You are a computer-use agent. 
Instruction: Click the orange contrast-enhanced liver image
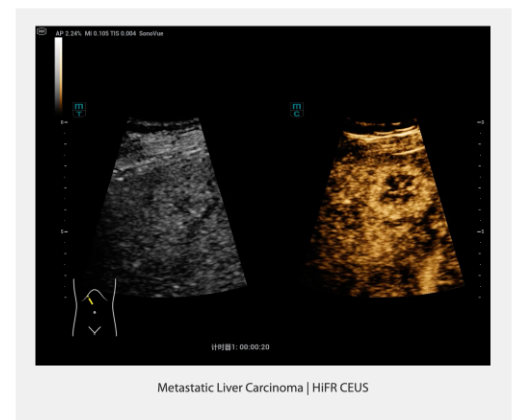click(x=385, y=207)
